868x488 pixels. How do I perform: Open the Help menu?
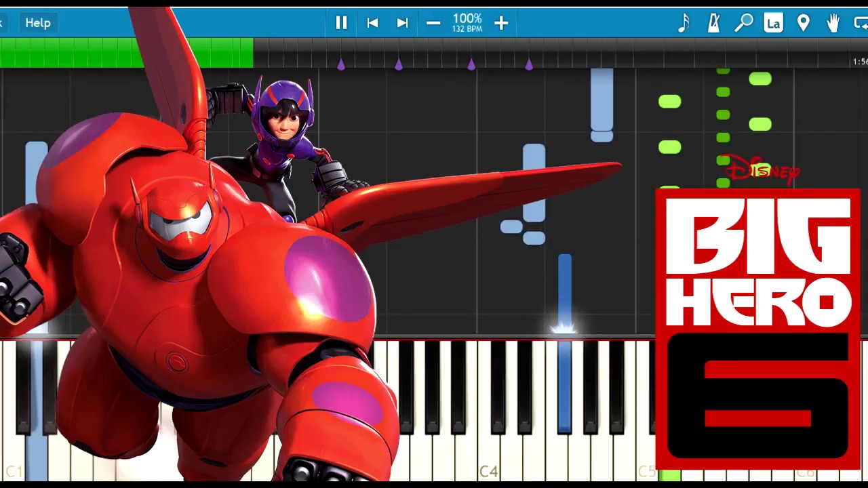(38, 22)
